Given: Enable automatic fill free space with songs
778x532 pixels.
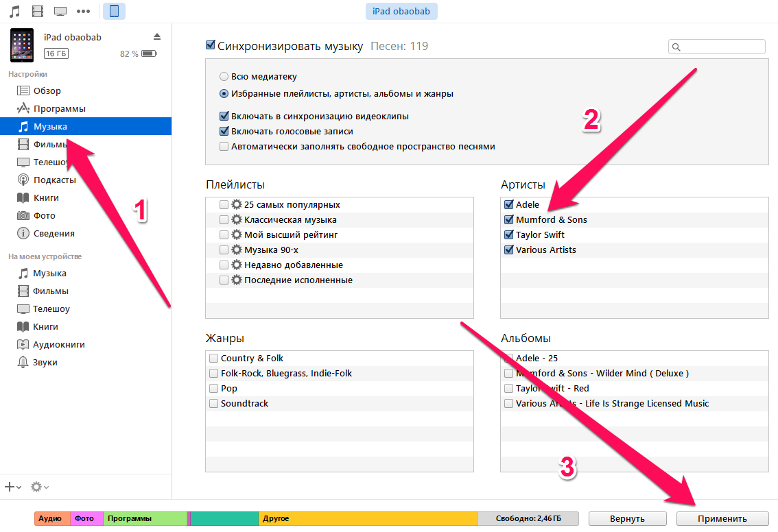Looking at the screenshot, I should (224, 146).
